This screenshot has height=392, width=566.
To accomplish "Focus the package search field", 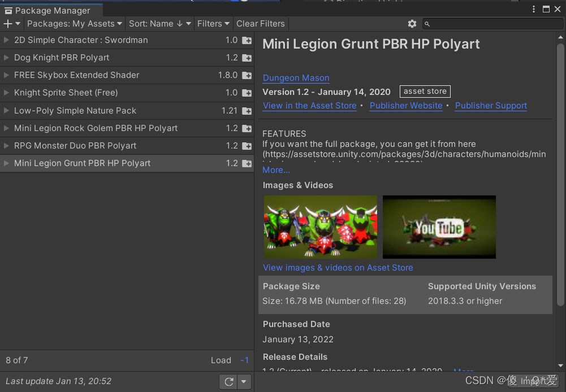I will [x=493, y=24].
